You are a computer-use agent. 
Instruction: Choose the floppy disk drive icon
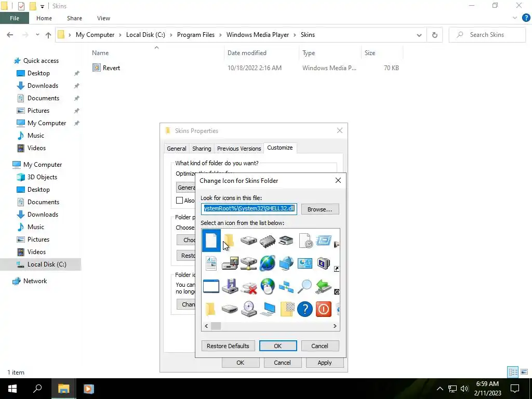pos(230,286)
